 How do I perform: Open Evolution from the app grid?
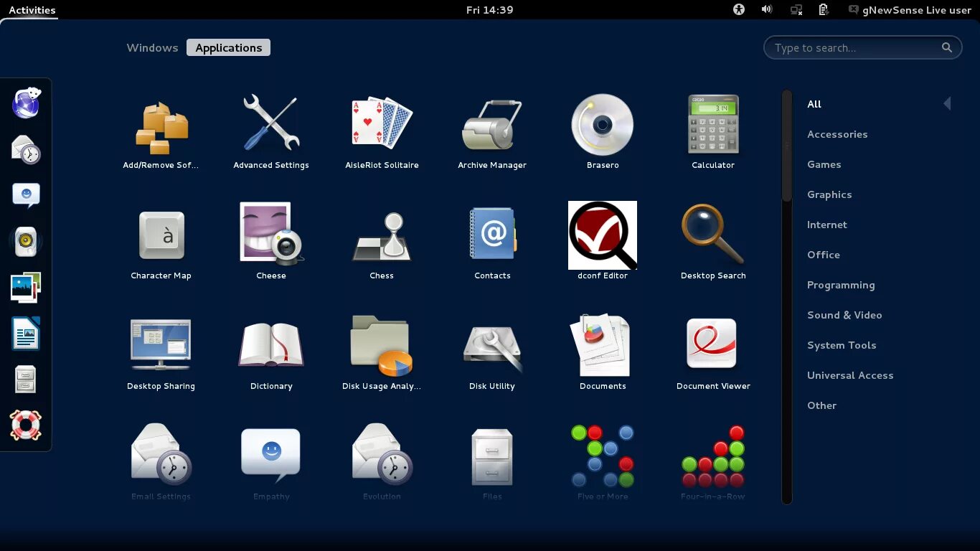pos(382,463)
